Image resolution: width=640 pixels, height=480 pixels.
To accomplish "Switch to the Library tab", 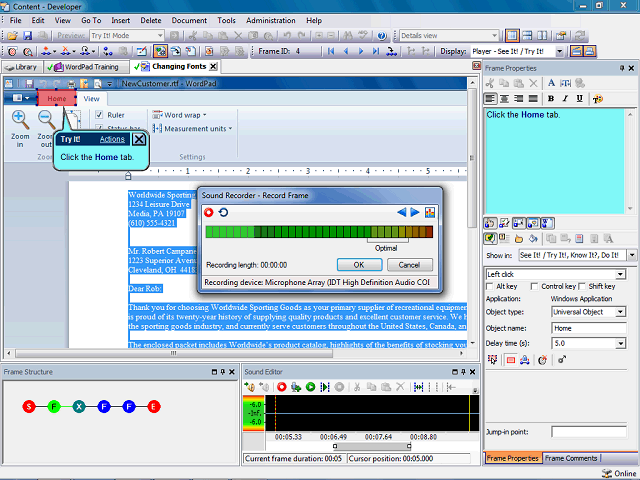I will point(22,67).
